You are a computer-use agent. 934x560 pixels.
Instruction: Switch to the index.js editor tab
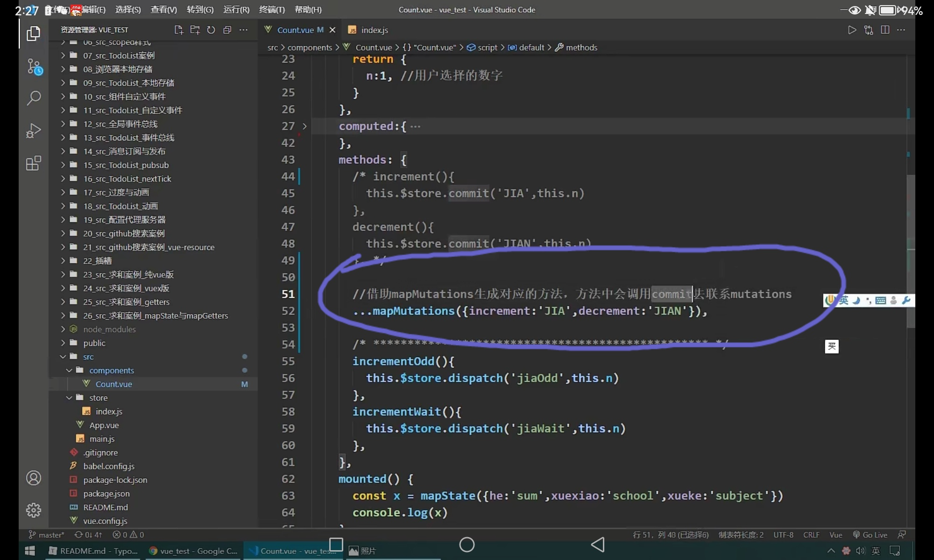tap(374, 30)
